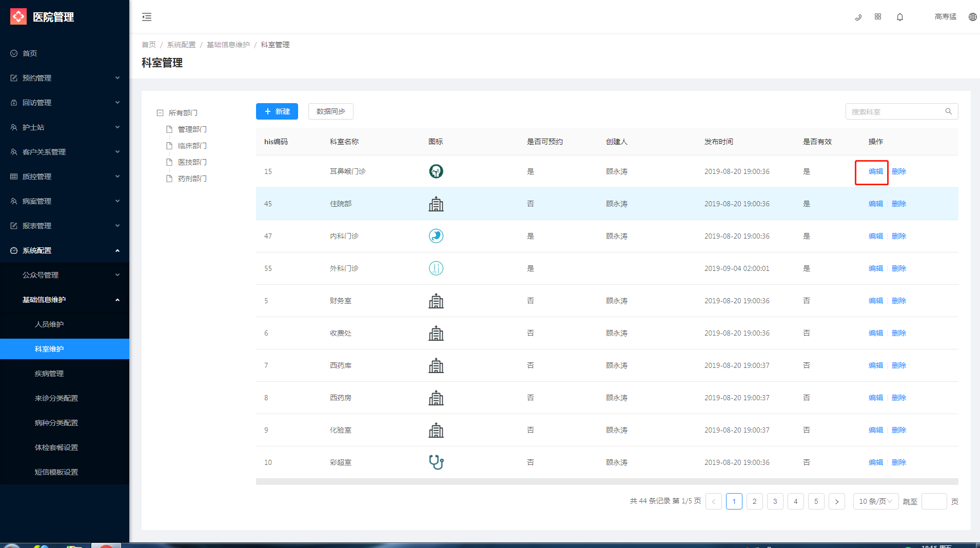
Task: Click the 系统配置 breadcrumb link
Action: tap(181, 45)
